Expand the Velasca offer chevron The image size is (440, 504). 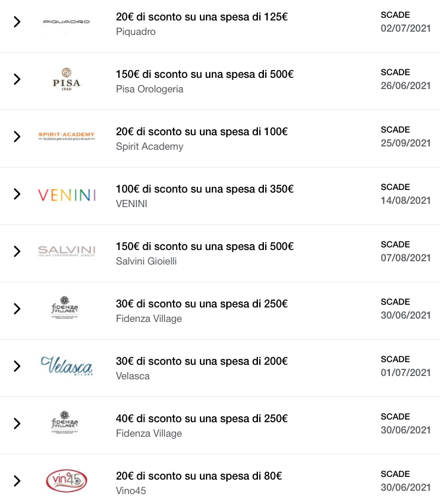[x=17, y=366]
